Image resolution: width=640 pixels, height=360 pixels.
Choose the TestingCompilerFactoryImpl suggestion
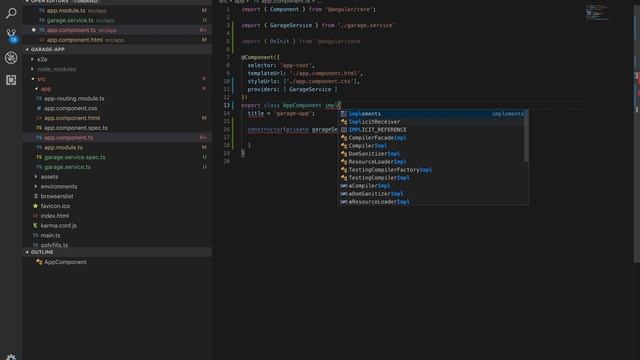click(x=432, y=170)
